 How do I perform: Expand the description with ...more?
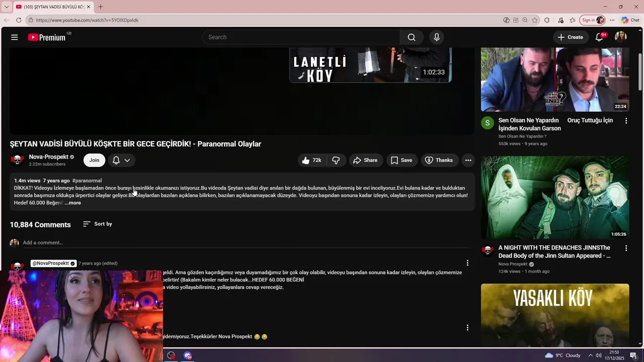72,203
